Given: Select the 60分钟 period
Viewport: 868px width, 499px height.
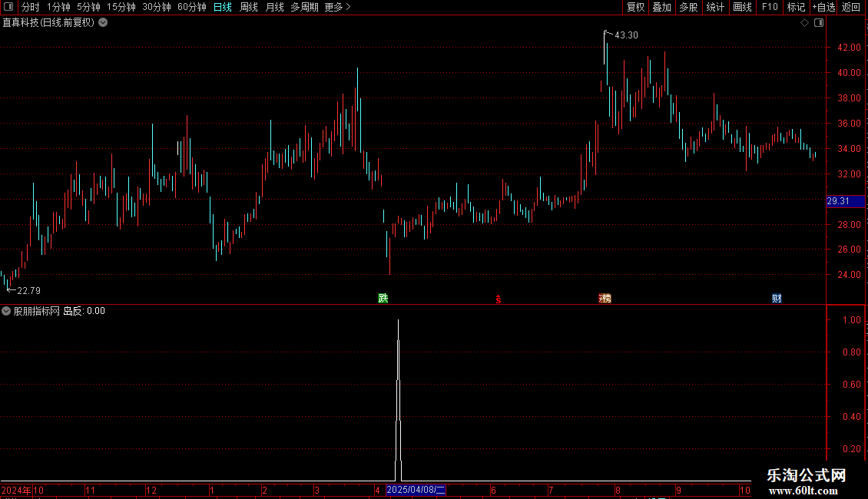Looking at the screenshot, I should coord(192,7).
